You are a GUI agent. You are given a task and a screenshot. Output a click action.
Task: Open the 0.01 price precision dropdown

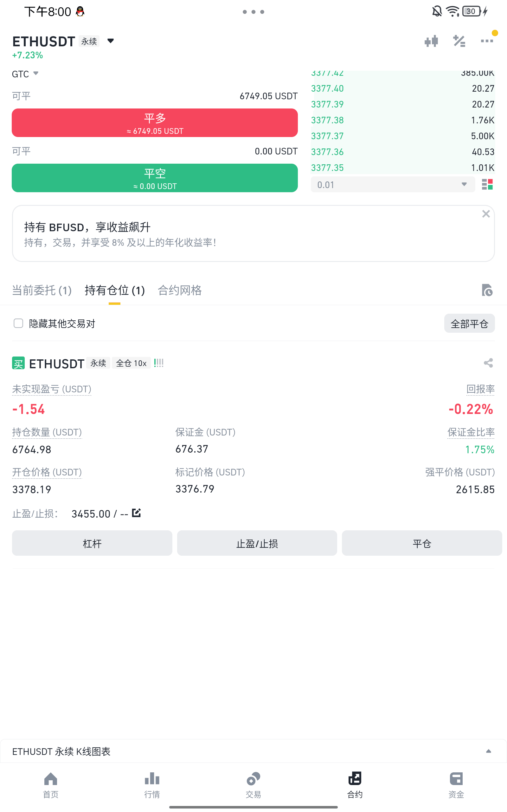point(392,185)
